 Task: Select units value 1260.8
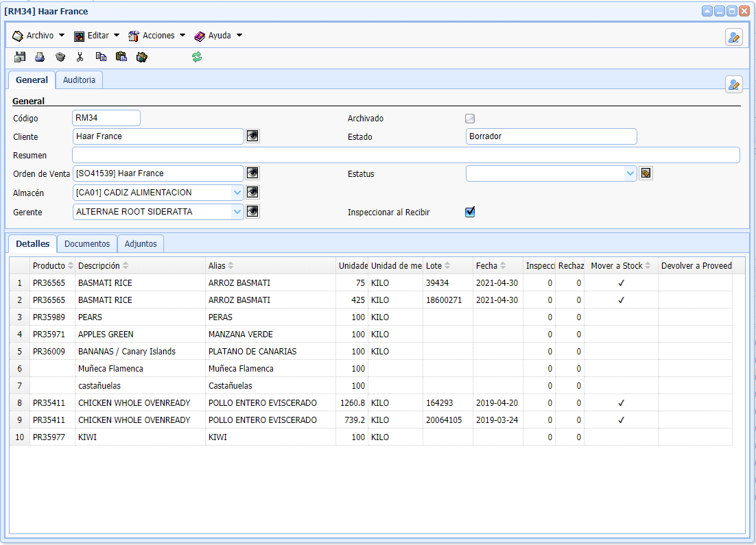353,403
